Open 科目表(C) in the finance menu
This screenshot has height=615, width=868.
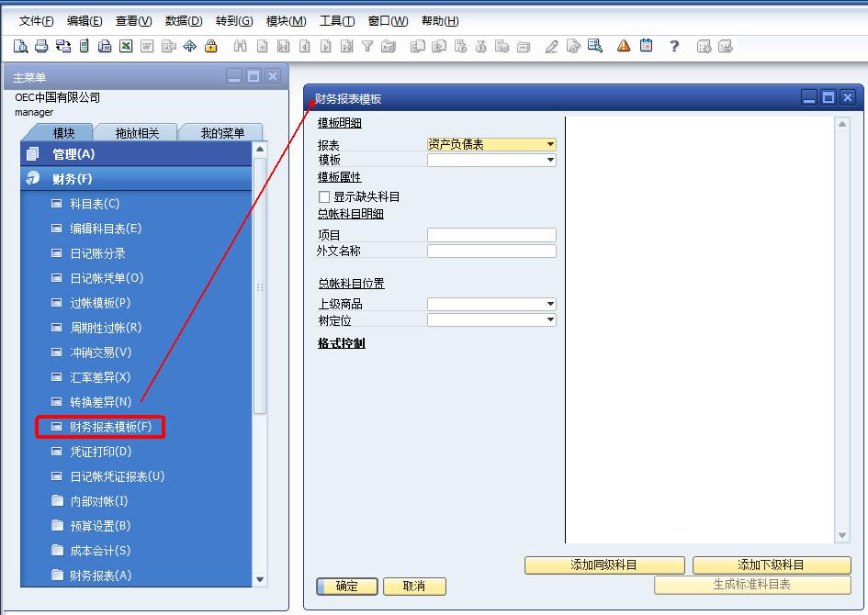tap(95, 204)
